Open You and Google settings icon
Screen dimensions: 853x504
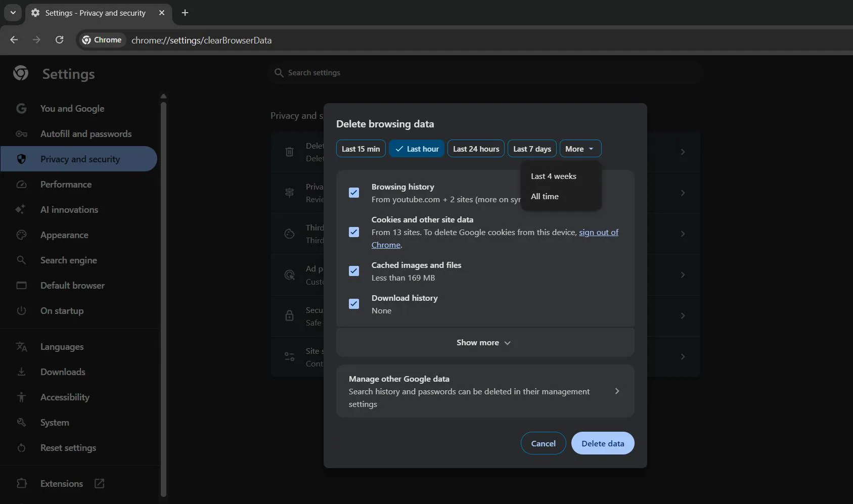pyautogui.click(x=21, y=108)
